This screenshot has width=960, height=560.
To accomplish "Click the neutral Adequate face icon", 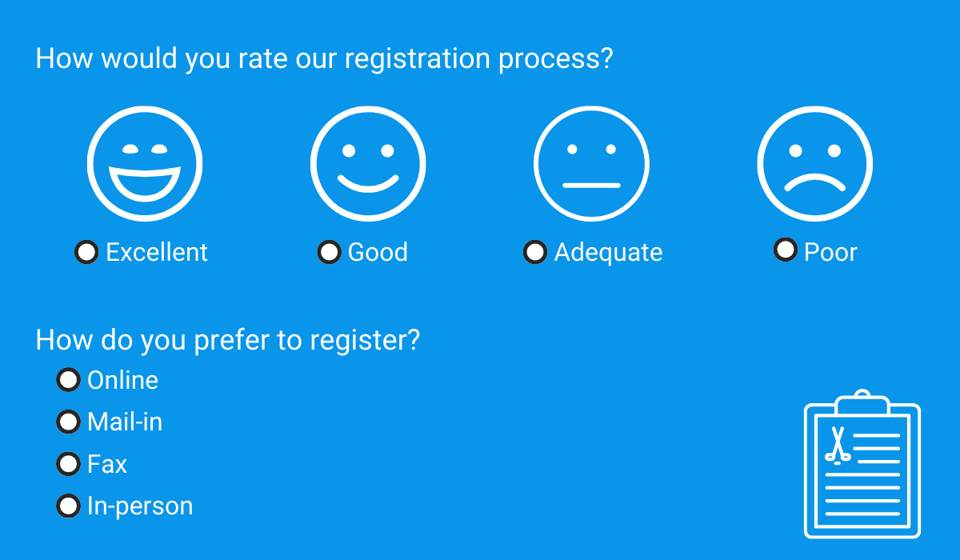I will (x=591, y=164).
